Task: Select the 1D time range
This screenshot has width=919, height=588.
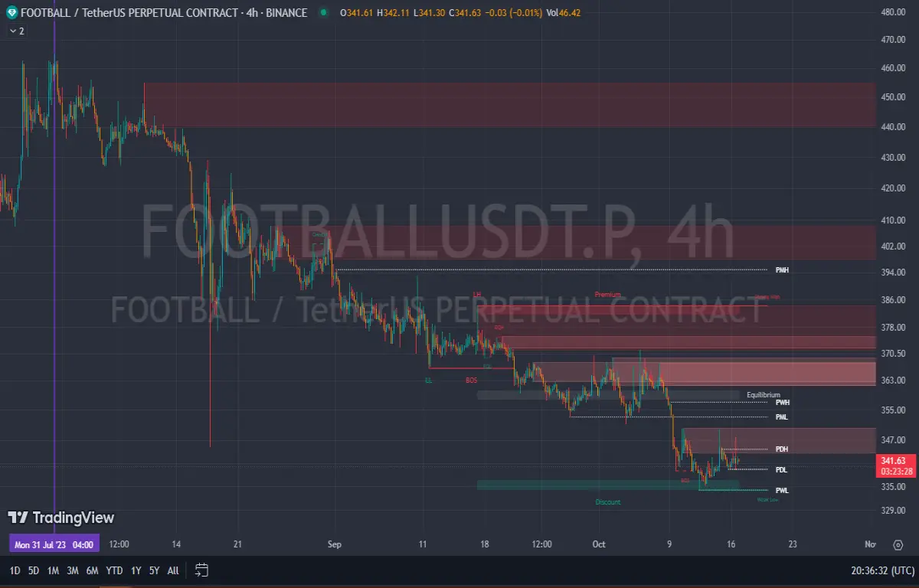Action: (15, 570)
